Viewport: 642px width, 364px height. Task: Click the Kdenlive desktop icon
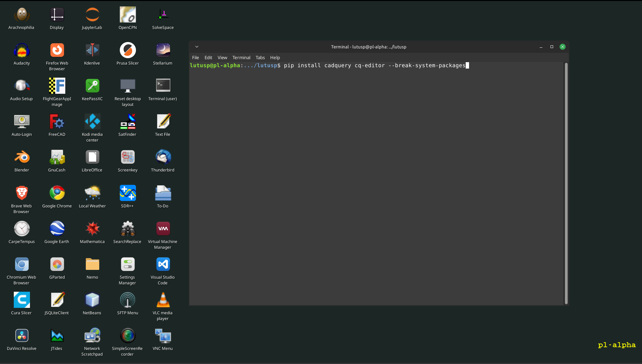pos(92,51)
